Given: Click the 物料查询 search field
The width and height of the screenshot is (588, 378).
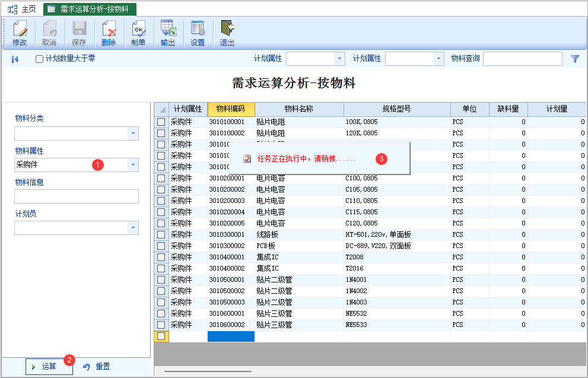Looking at the screenshot, I should (522, 59).
